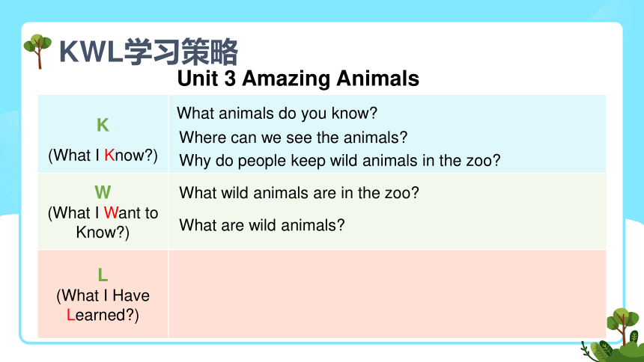The width and height of the screenshot is (644, 362).
Task: Select the KWL学习策略 heading text
Action: click(x=149, y=52)
